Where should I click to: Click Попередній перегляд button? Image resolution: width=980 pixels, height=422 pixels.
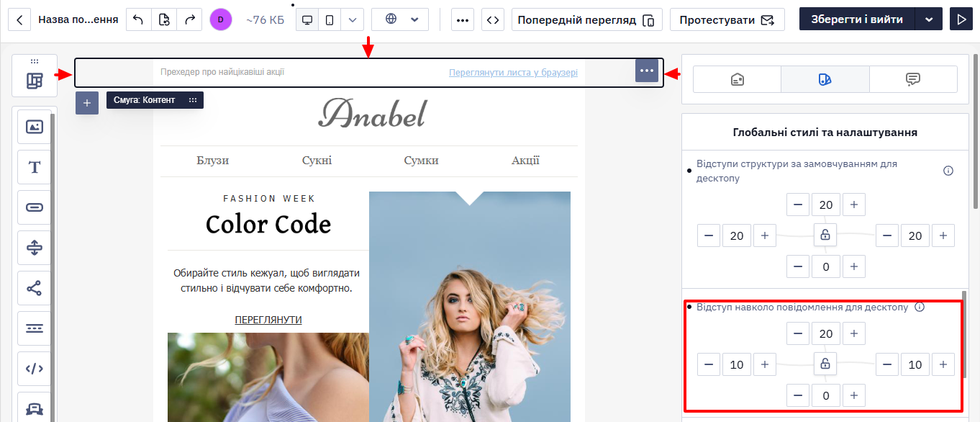pyautogui.click(x=587, y=19)
